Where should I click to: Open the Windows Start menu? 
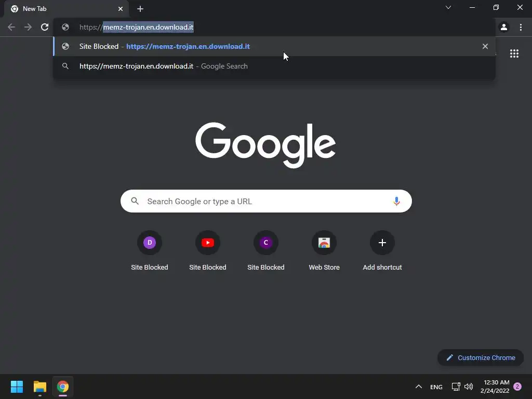17,387
